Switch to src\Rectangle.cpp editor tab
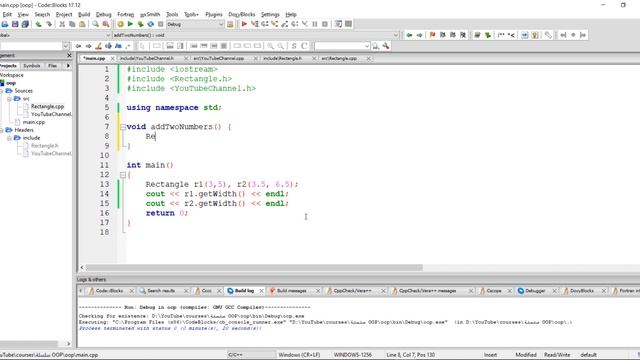 pyautogui.click(x=339, y=58)
